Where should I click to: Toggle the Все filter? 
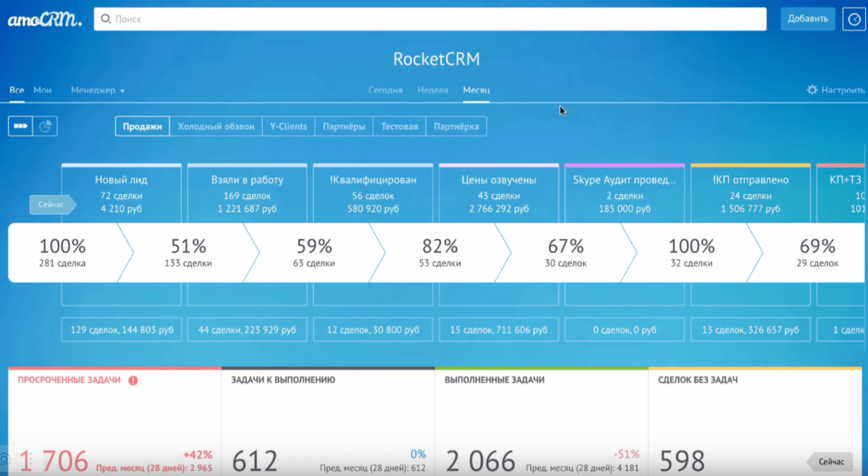click(16, 90)
